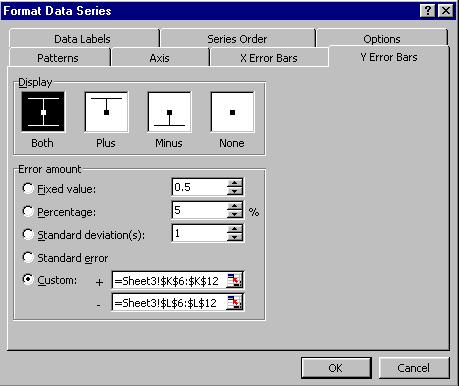Select the Minus error bar display
This screenshot has height=386, width=459.
click(x=169, y=112)
